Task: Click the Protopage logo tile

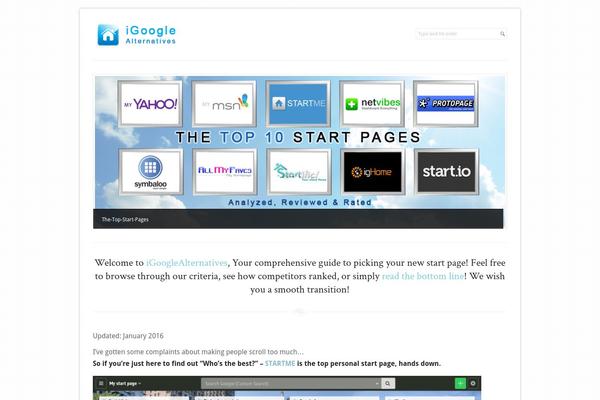Action: [446, 103]
